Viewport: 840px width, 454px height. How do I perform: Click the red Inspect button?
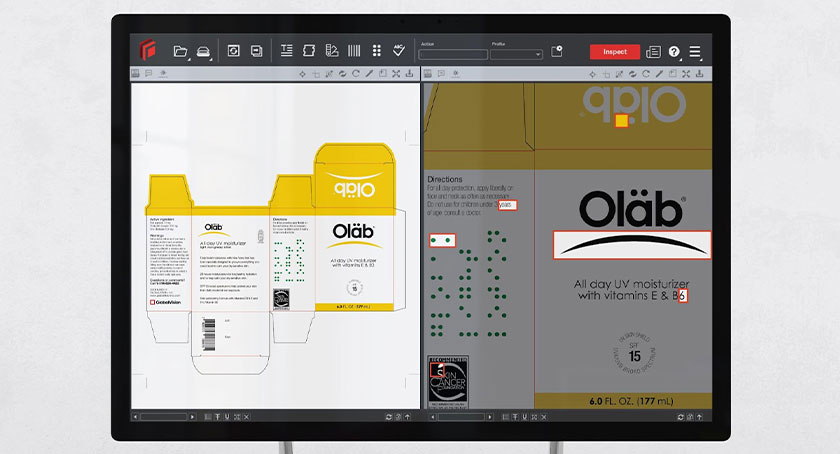pyautogui.click(x=614, y=51)
